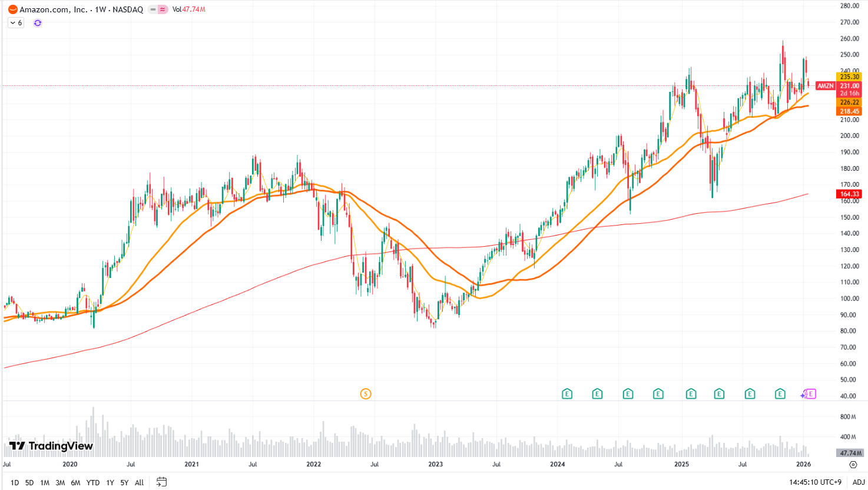Show All time range data

click(139, 483)
